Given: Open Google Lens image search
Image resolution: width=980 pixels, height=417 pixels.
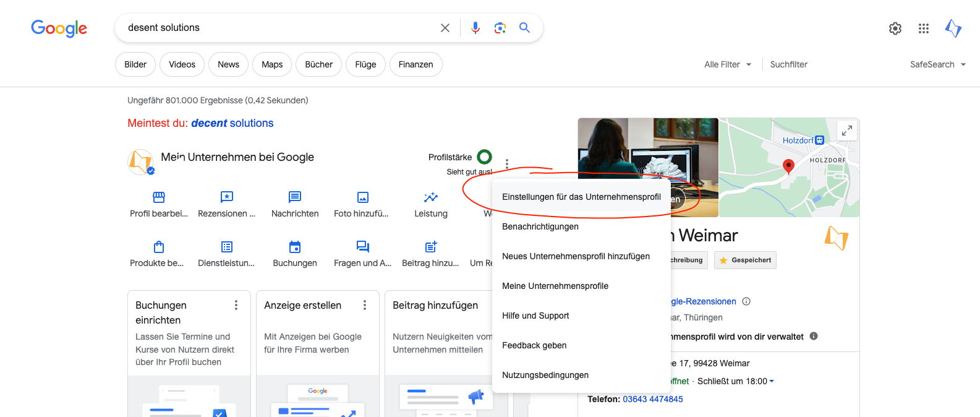Looking at the screenshot, I should tap(500, 28).
